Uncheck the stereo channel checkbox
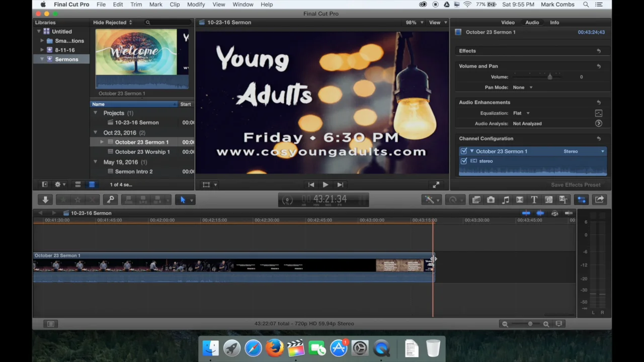The height and width of the screenshot is (362, 644). tap(464, 161)
